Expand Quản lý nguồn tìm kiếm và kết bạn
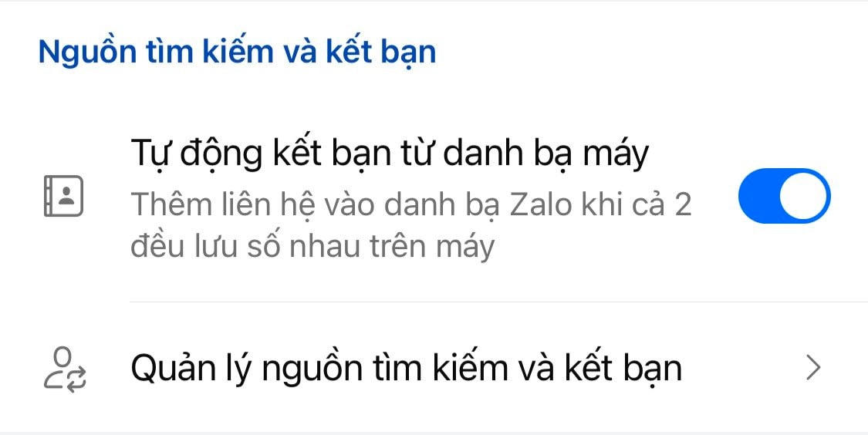 coord(434,368)
